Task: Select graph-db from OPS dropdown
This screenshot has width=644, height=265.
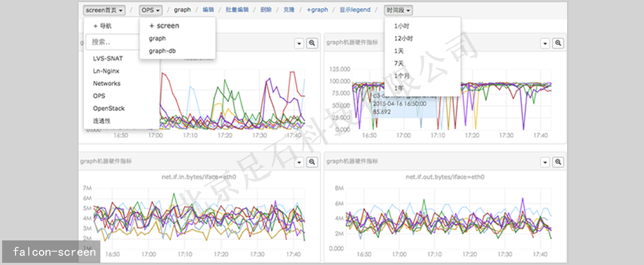Action: click(162, 51)
